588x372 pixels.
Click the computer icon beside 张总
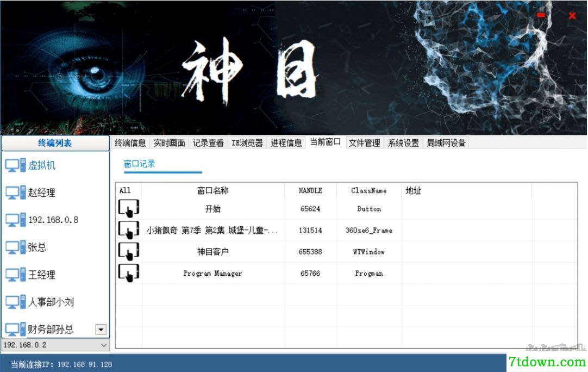[x=15, y=247]
